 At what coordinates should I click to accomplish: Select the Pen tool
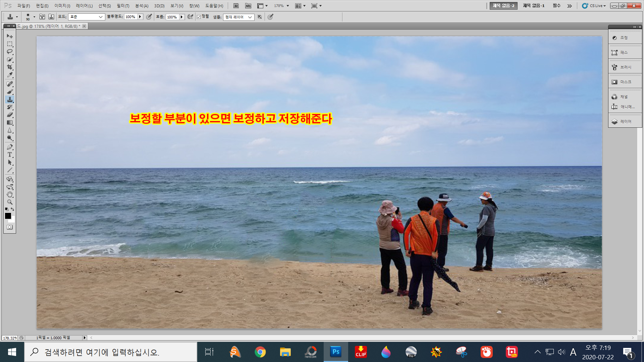click(10, 147)
